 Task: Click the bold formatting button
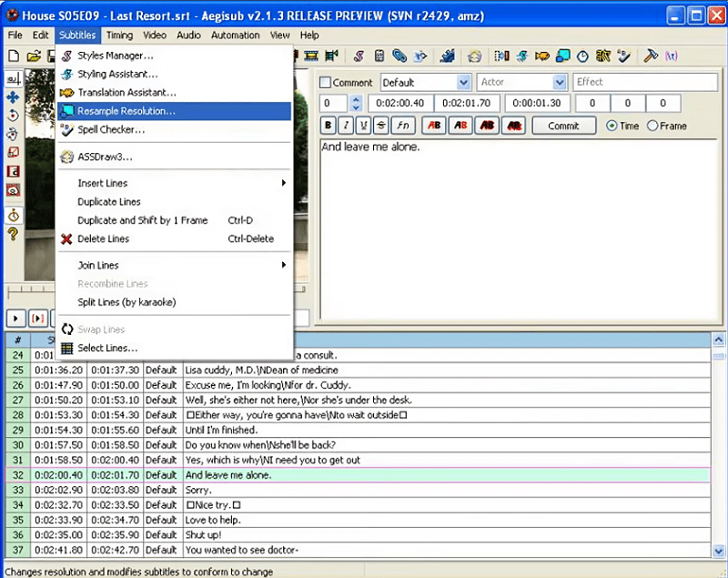coord(329,126)
